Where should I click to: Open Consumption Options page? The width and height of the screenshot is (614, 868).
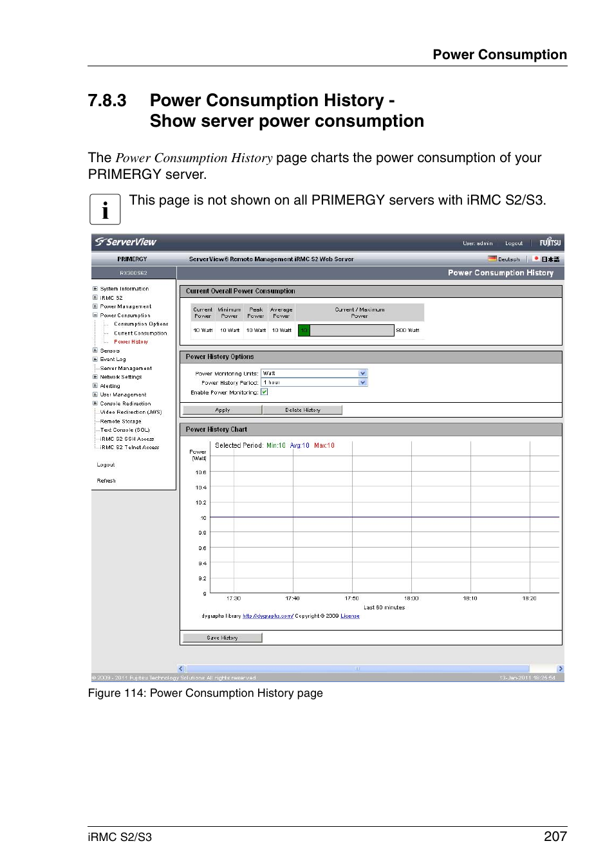[141, 324]
